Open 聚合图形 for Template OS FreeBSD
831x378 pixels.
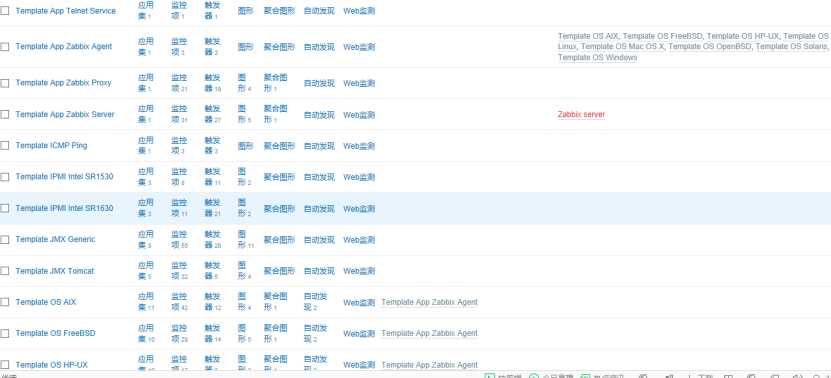coord(276,333)
